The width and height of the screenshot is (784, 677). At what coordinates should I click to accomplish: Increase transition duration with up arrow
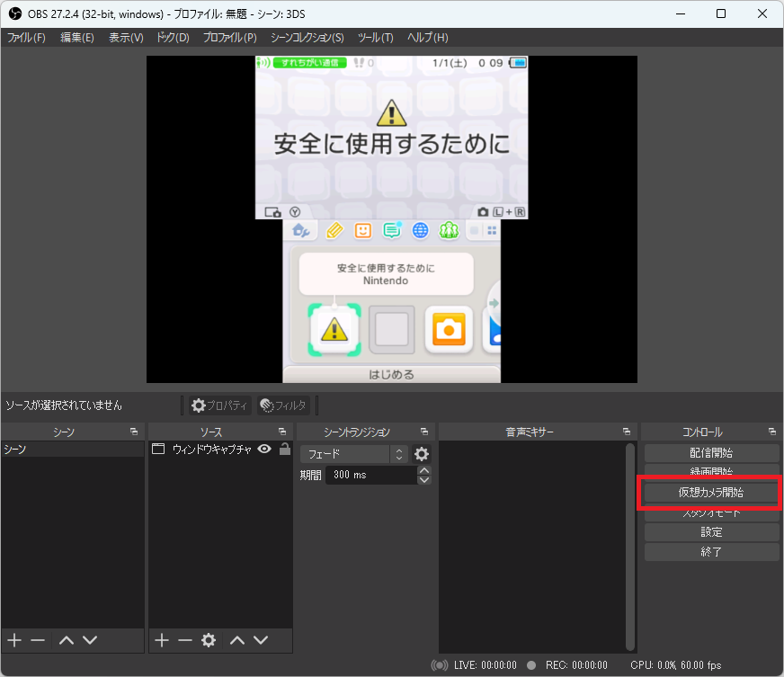[x=424, y=470]
